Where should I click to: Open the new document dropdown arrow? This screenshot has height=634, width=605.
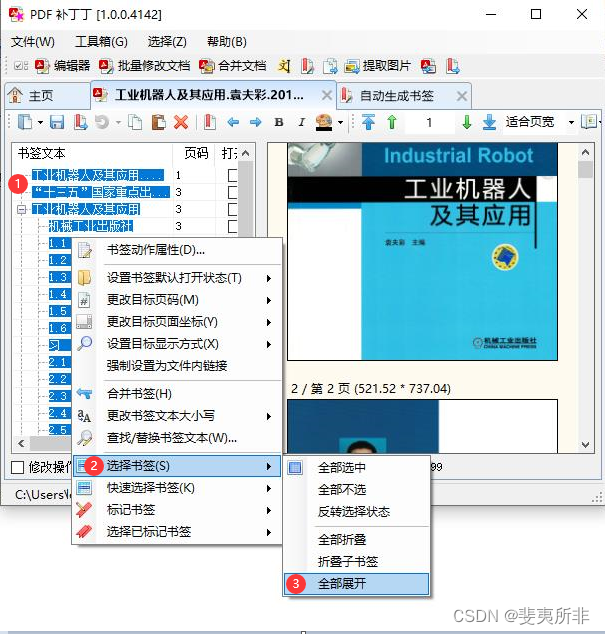(x=40, y=122)
